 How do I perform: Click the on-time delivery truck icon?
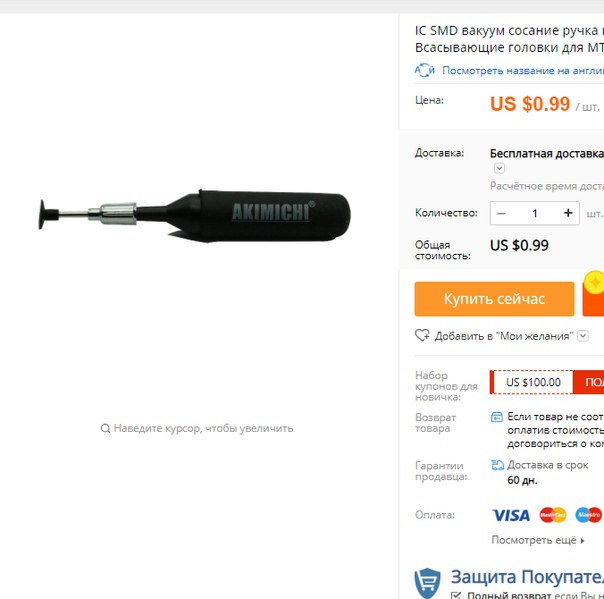[497, 465]
